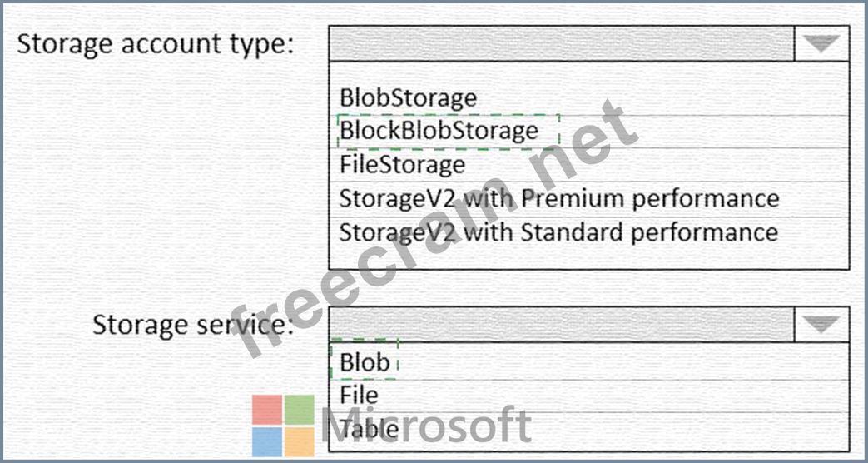Click the Storage account type label
The image size is (868, 463).
point(155,44)
